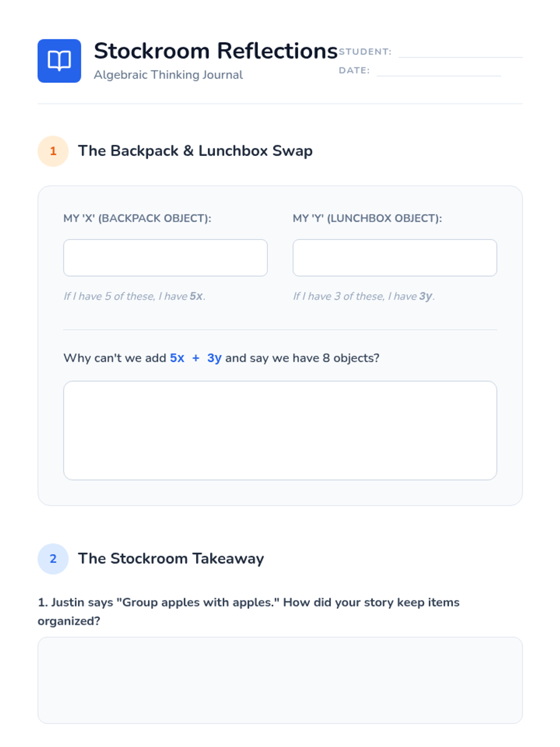Click the Date entry line
This screenshot has height=747, width=560.
(x=438, y=70)
